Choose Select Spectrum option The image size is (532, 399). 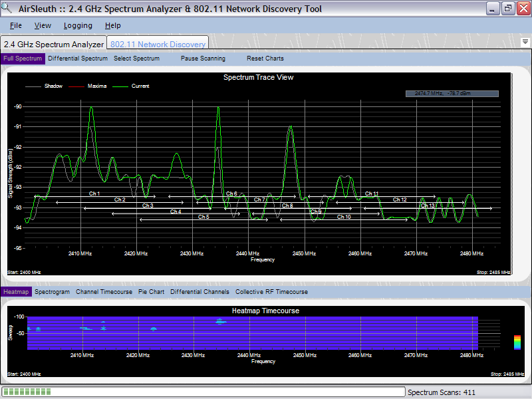coord(136,59)
